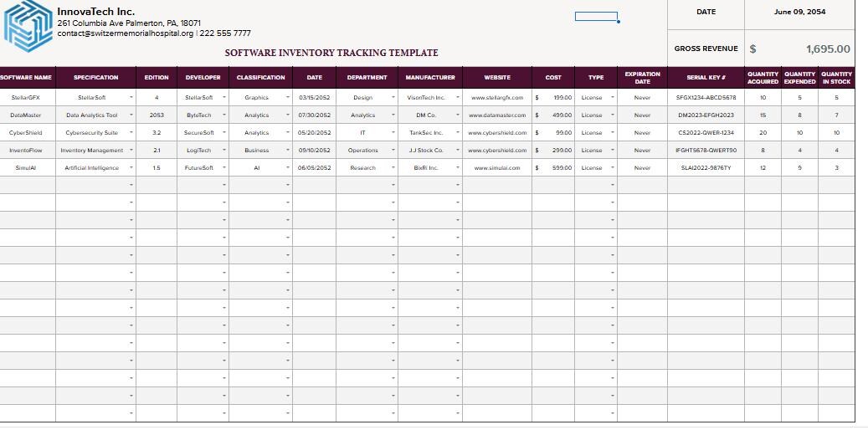Select serial key SFGX1234-ABCD5678

[x=706, y=97]
